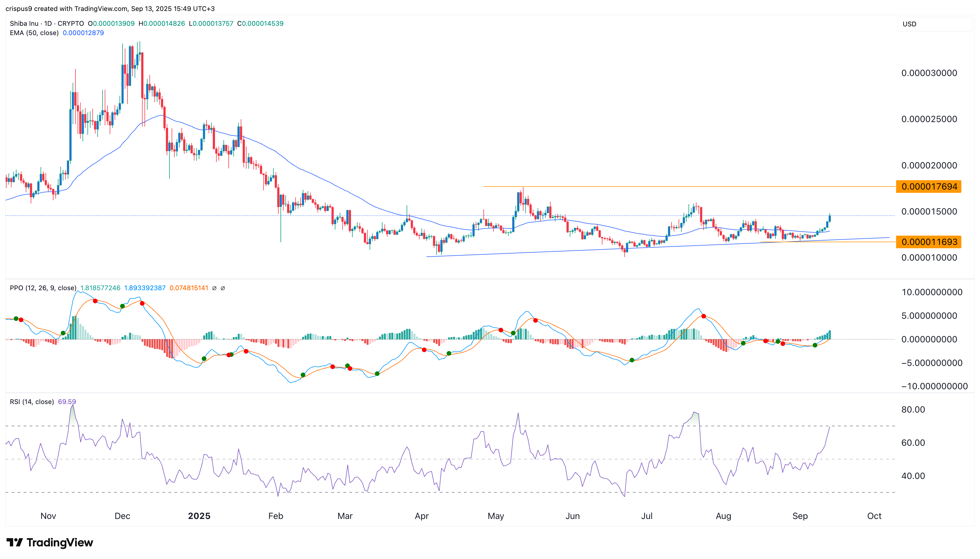Click the first empty-value symbol beside PPO

coord(214,288)
